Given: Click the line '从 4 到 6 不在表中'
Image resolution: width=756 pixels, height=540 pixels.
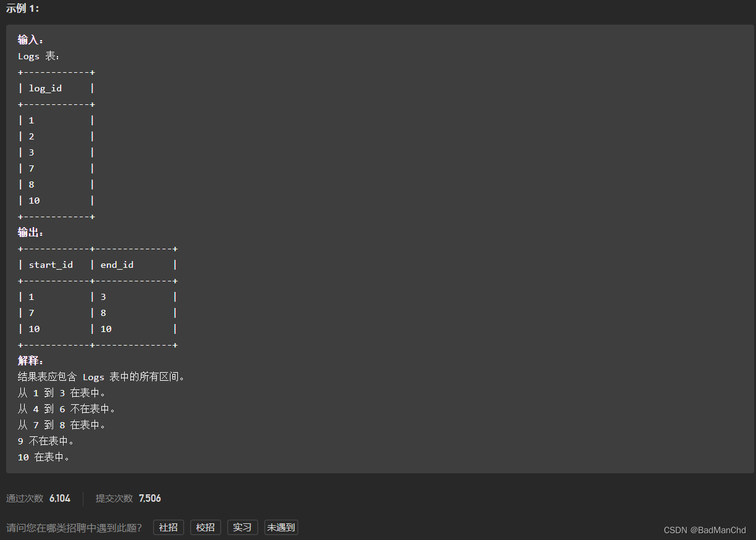Looking at the screenshot, I should point(67,409).
